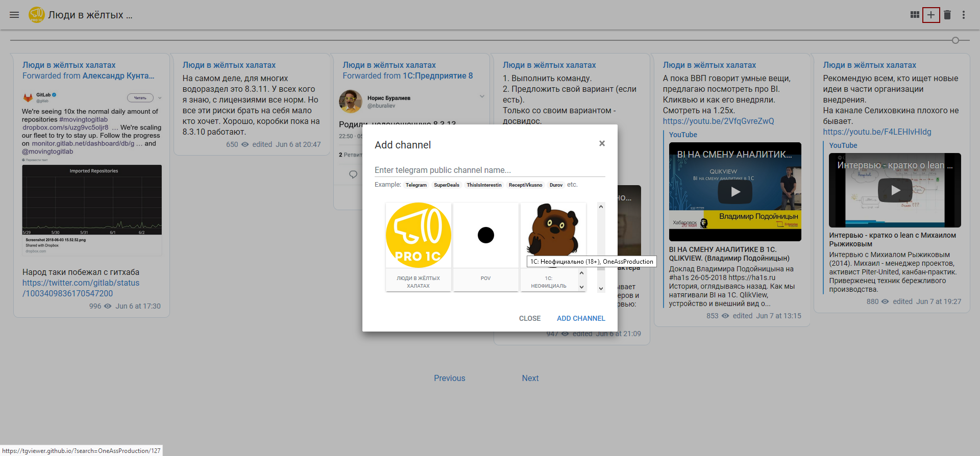
Task: Open the hamburger navigation menu
Action: click(x=14, y=15)
